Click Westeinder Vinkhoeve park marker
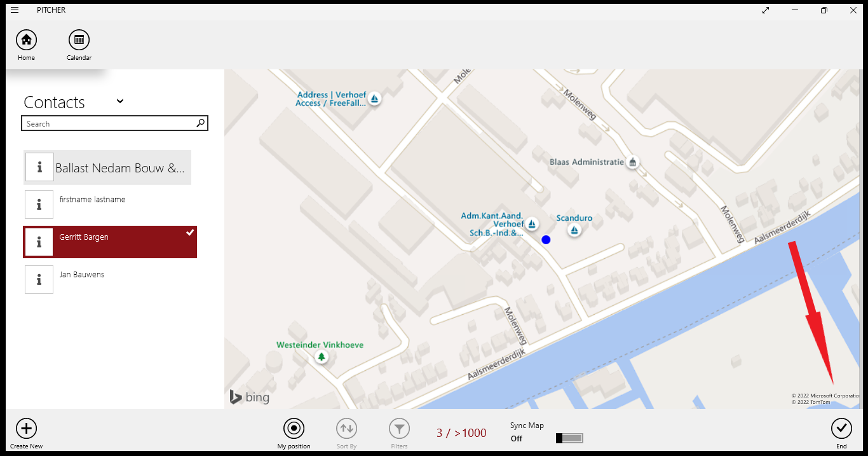Screen dimensions: 868x456 coord(322,357)
